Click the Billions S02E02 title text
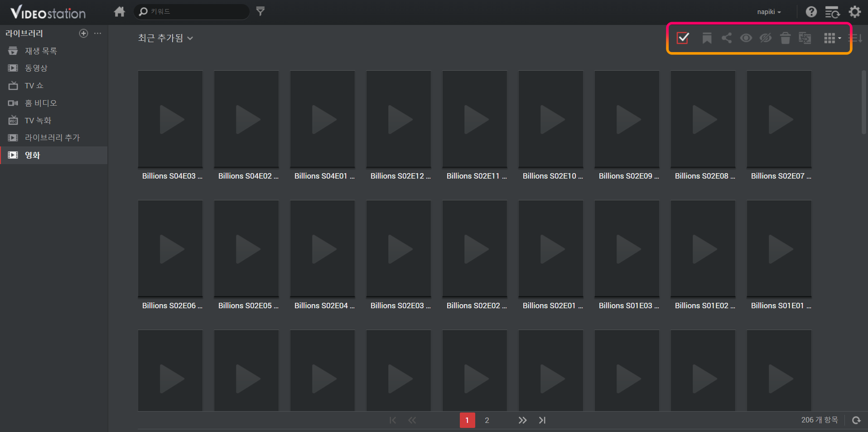The image size is (868, 432). coord(477,306)
